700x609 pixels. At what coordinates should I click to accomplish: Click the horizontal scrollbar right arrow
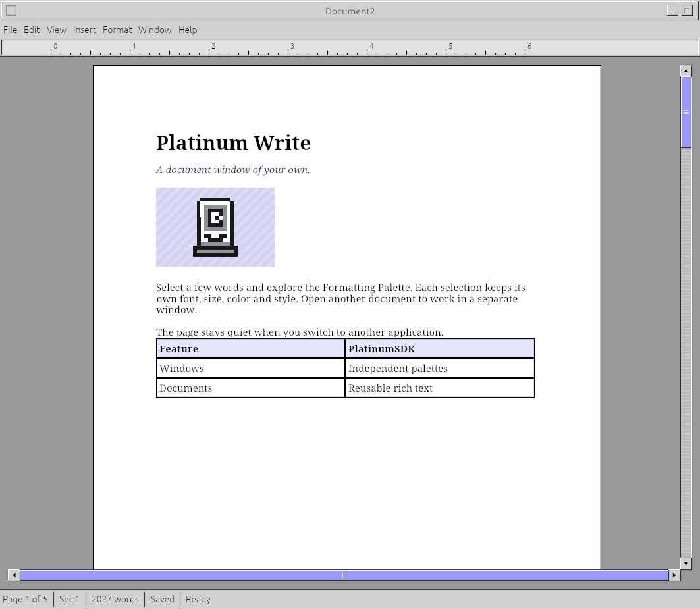pyautogui.click(x=674, y=575)
